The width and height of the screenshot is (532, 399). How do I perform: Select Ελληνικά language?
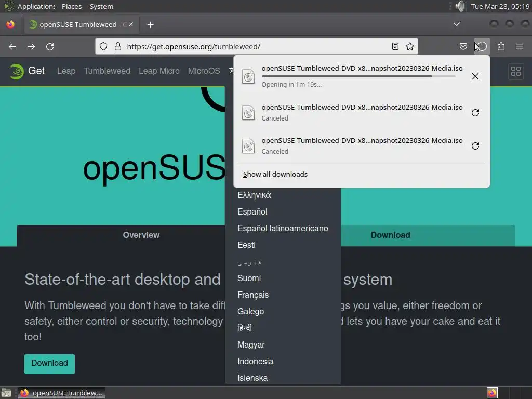click(254, 195)
